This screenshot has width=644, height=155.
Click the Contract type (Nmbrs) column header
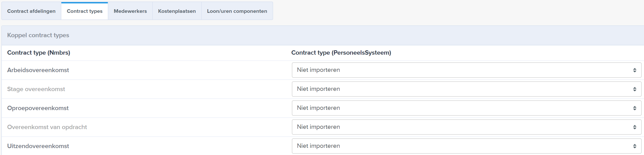tap(39, 53)
